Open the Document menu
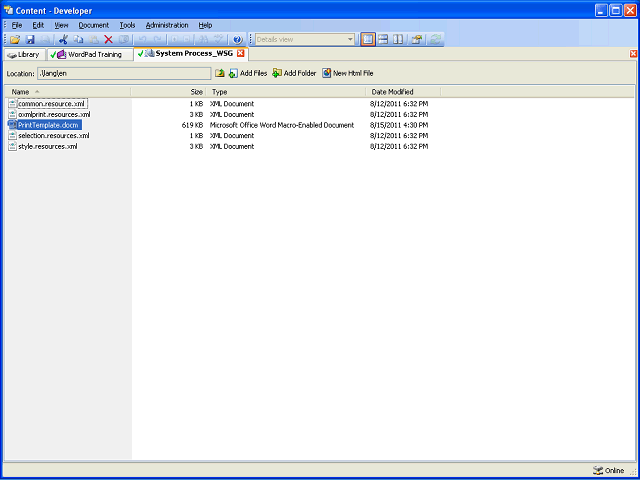 click(94, 25)
